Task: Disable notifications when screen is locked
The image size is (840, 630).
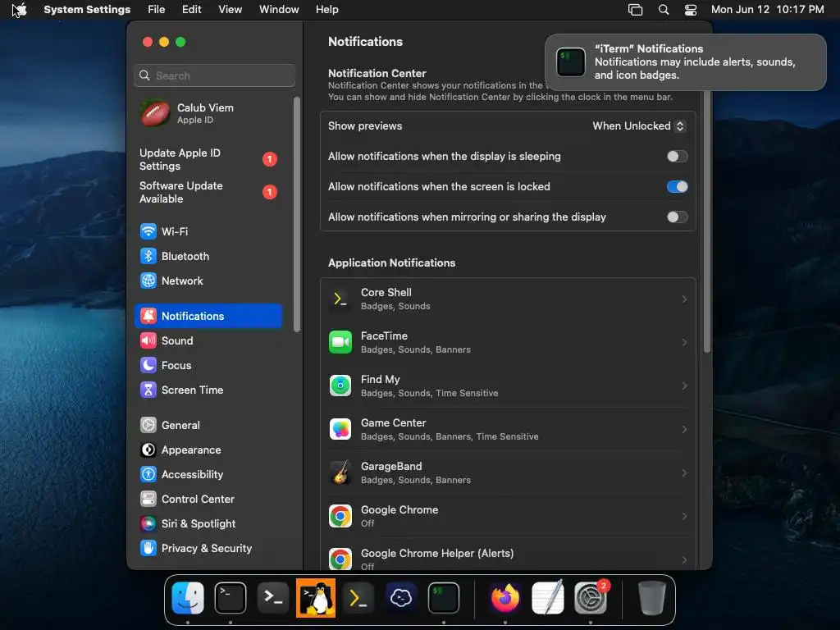Action: 677,186
